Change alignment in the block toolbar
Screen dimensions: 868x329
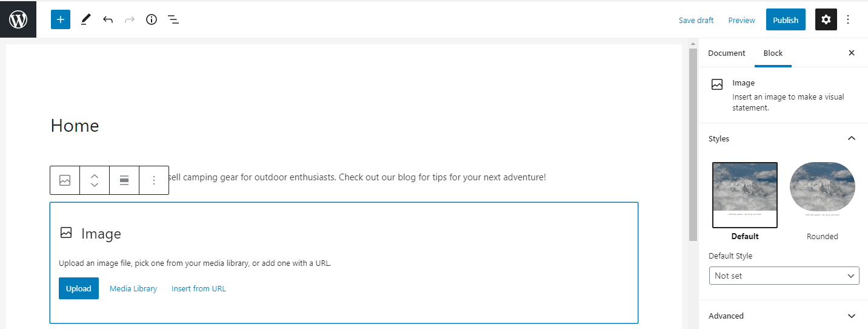tap(124, 180)
